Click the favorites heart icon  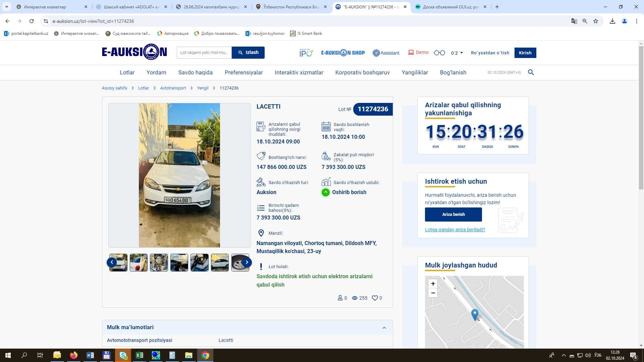[375, 298]
